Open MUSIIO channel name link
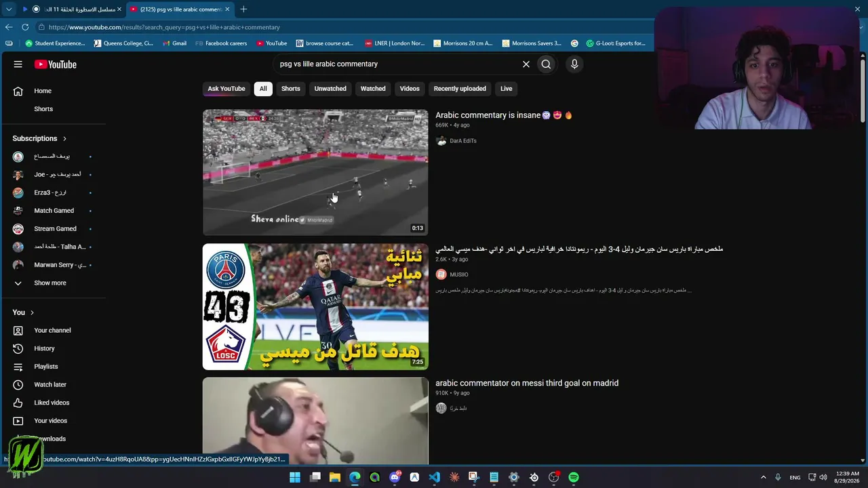 459,274
